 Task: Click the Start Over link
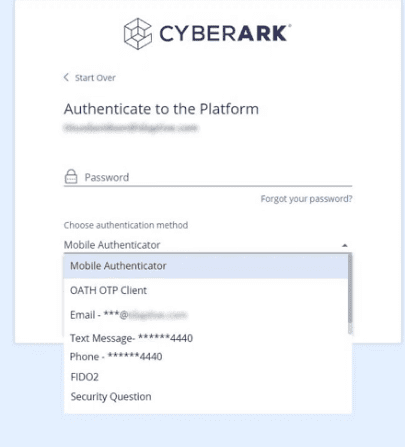(x=95, y=78)
